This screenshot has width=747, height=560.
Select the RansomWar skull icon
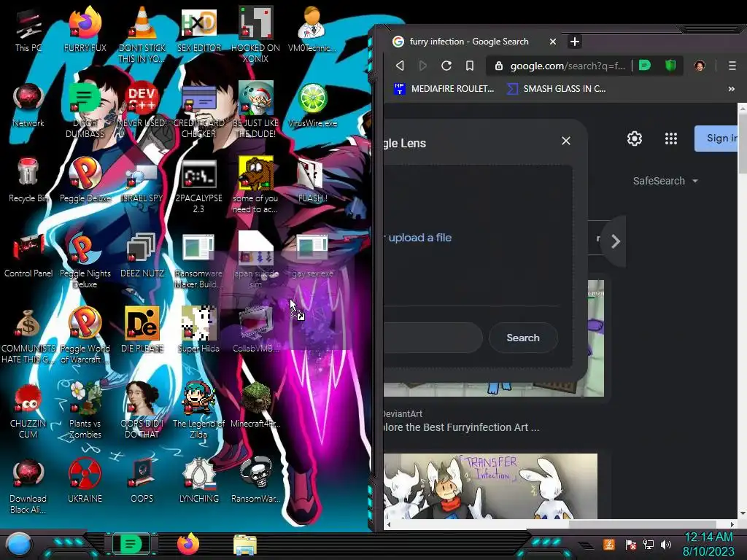[255, 481]
